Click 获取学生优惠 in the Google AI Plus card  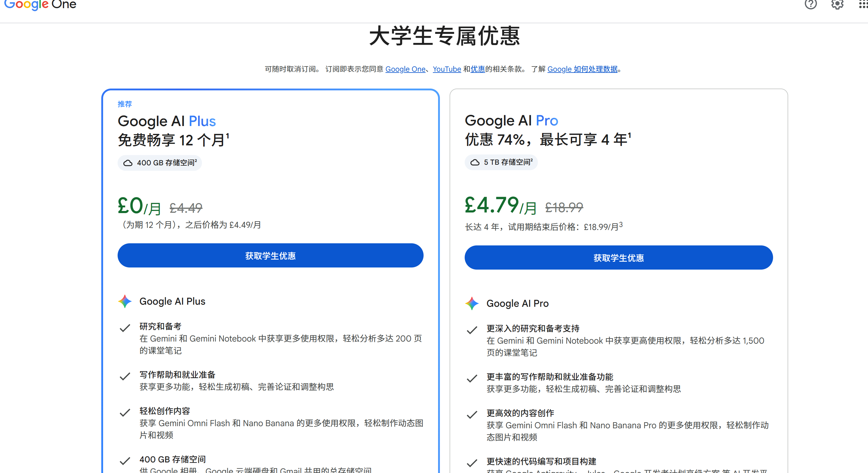(x=271, y=256)
